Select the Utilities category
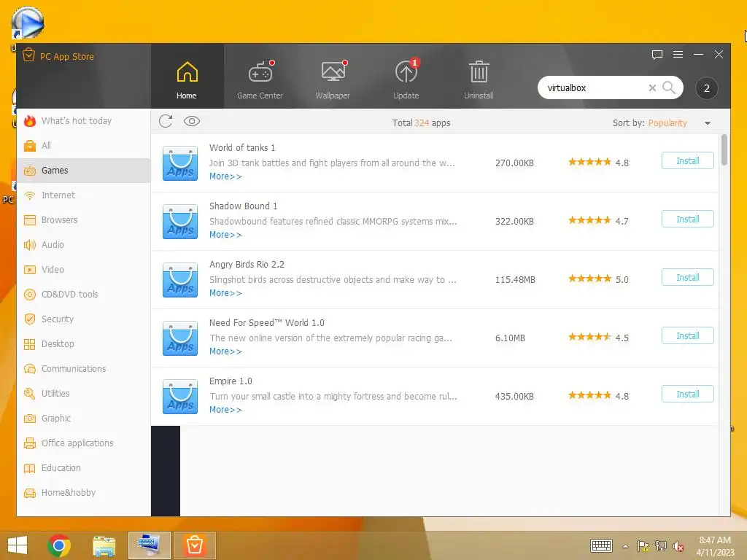 coord(84,393)
